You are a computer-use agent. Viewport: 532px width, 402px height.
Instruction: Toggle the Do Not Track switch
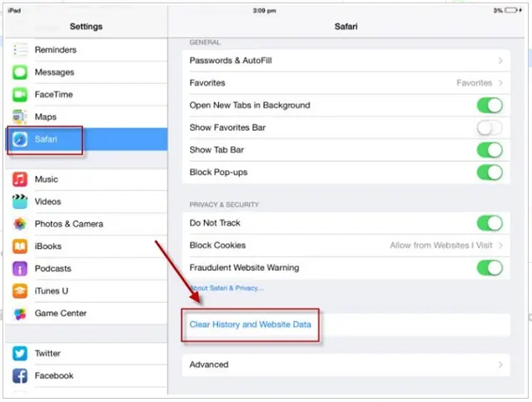coord(490,223)
